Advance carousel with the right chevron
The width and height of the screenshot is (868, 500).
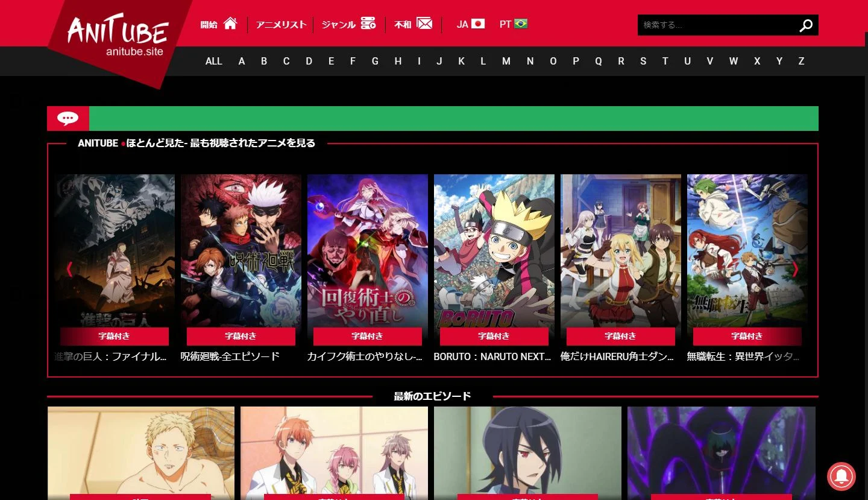pyautogui.click(x=795, y=269)
